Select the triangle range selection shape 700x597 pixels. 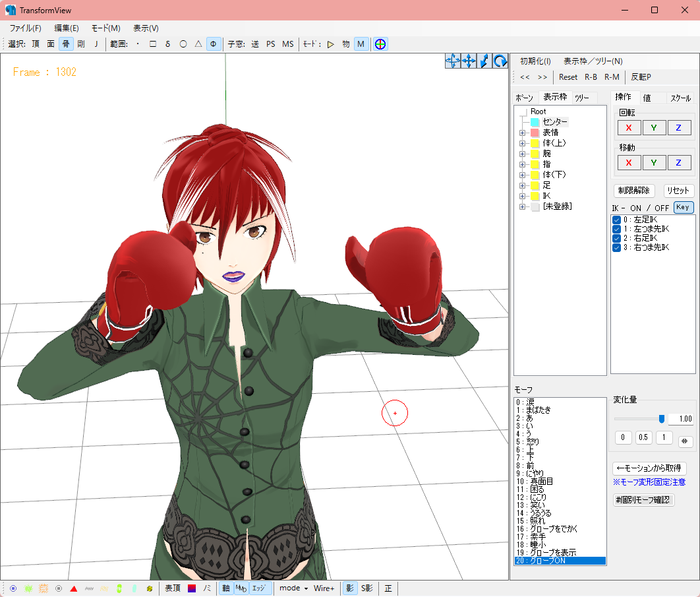tap(198, 44)
